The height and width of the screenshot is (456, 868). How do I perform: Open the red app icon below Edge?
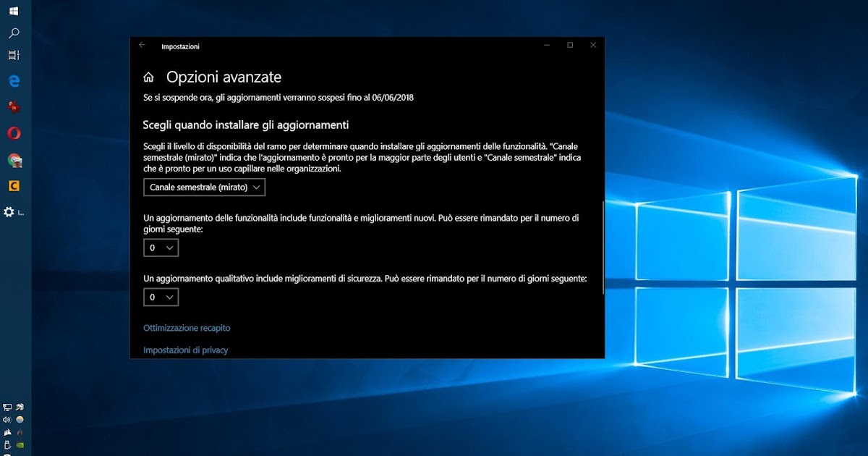(x=14, y=107)
